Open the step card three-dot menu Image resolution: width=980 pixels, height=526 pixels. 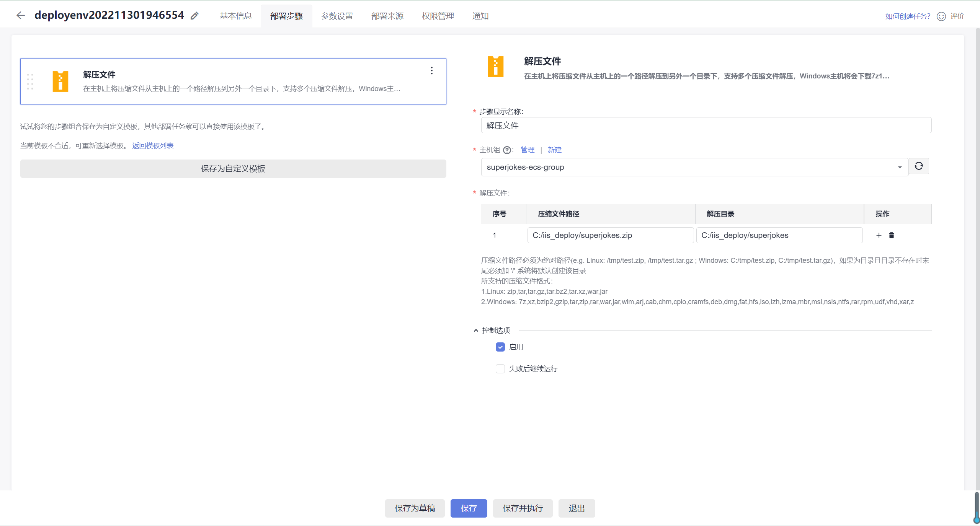tap(431, 70)
